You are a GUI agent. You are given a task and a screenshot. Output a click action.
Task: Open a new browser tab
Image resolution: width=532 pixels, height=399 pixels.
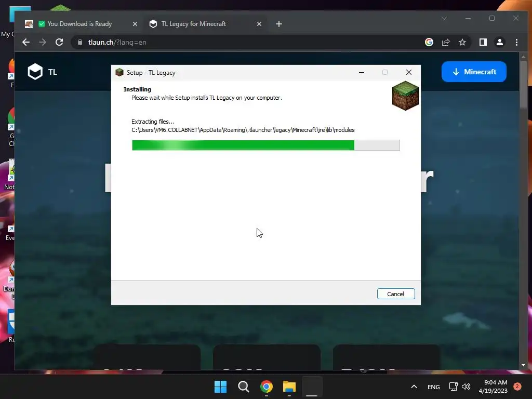pos(279,24)
